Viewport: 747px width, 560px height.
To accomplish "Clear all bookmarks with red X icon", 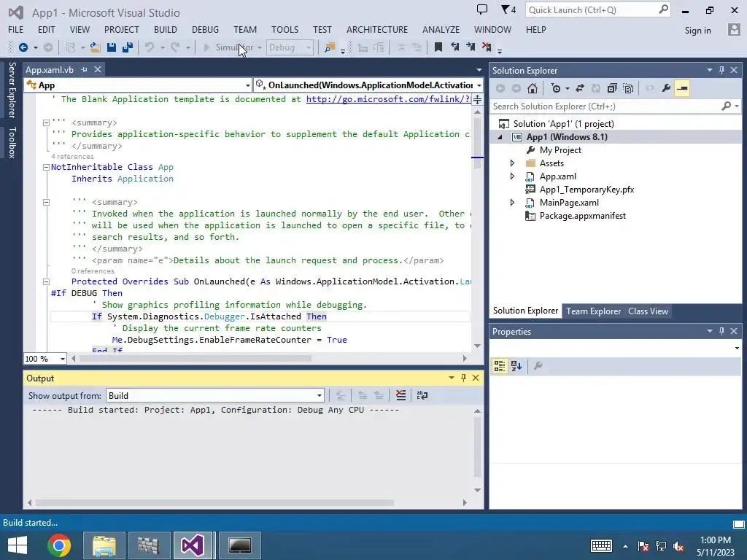I will click(487, 47).
